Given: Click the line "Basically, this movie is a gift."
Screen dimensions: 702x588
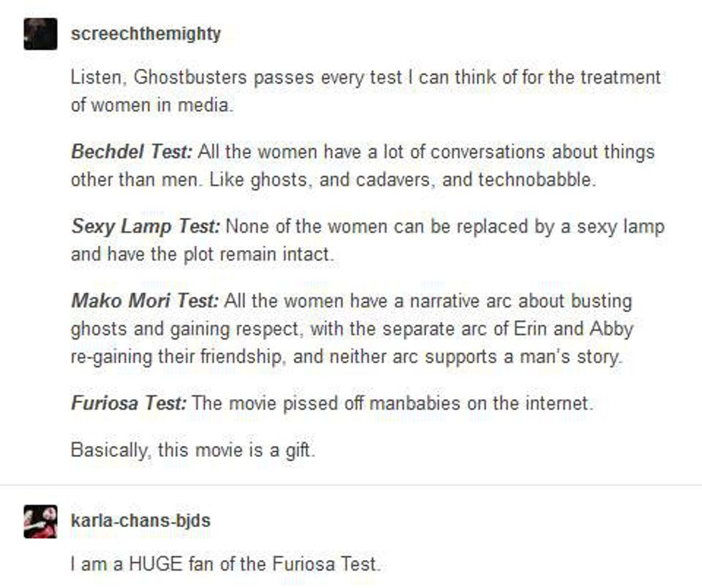Looking at the screenshot, I should (x=193, y=451).
